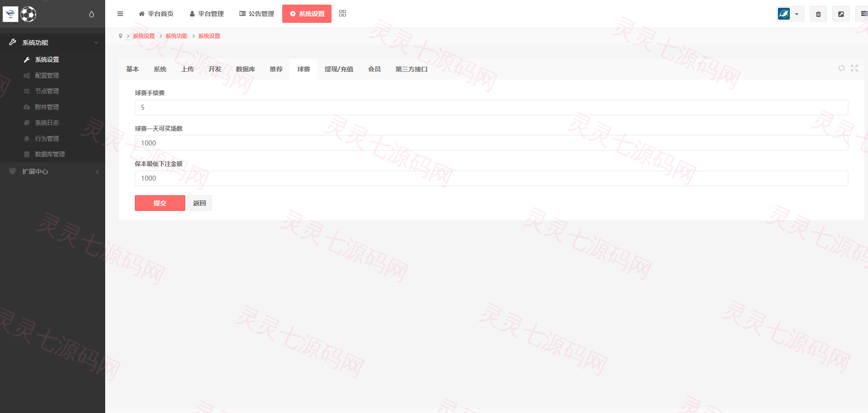Switch to the 开发 tab
Viewport: 868px width, 413px height.
point(215,69)
